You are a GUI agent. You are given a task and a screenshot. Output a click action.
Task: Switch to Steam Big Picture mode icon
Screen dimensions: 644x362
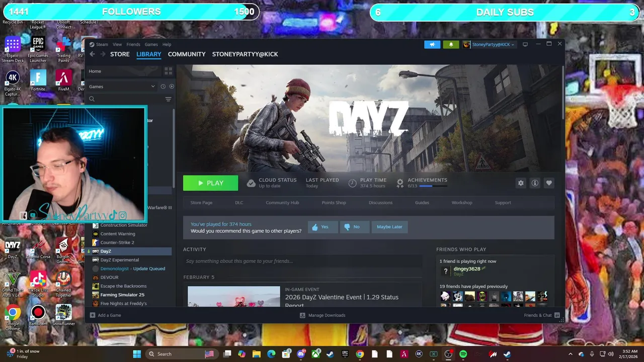point(525,44)
